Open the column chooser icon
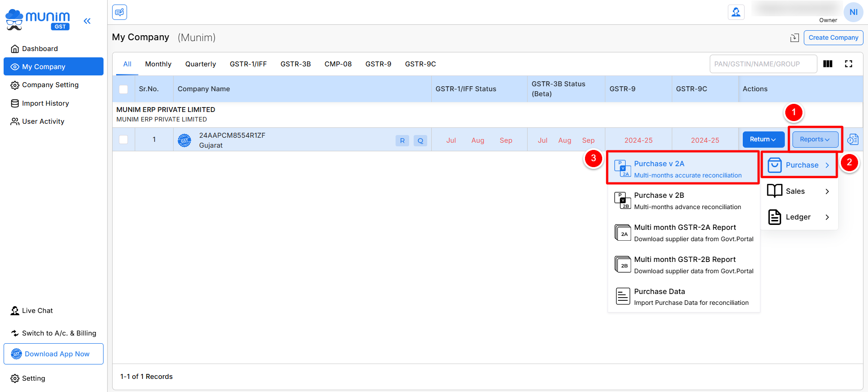868x392 pixels. (828, 64)
